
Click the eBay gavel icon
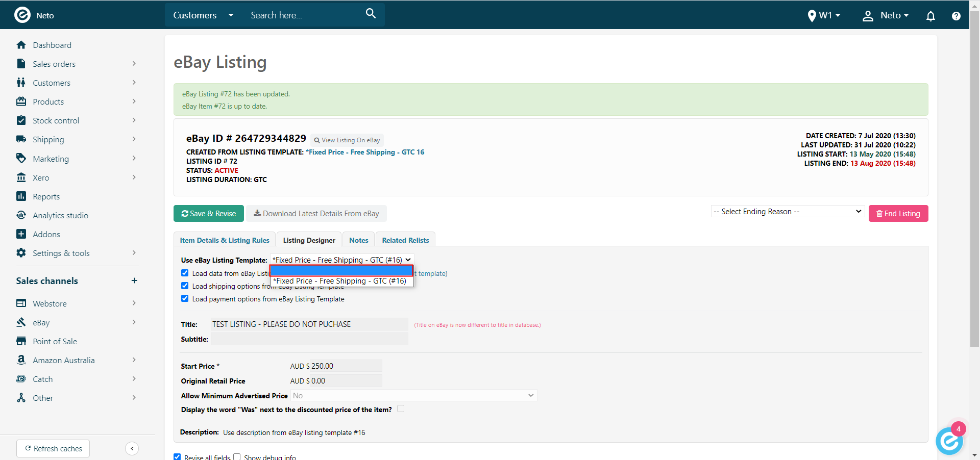(x=21, y=322)
